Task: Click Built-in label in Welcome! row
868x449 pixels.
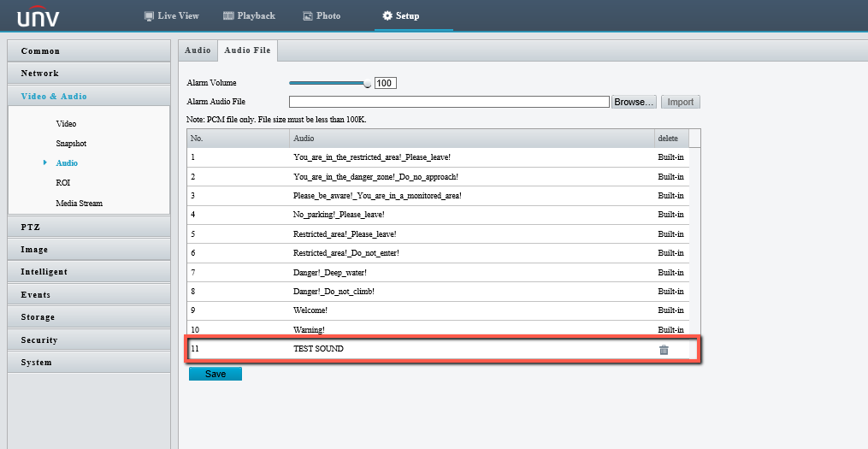Action: (670, 310)
